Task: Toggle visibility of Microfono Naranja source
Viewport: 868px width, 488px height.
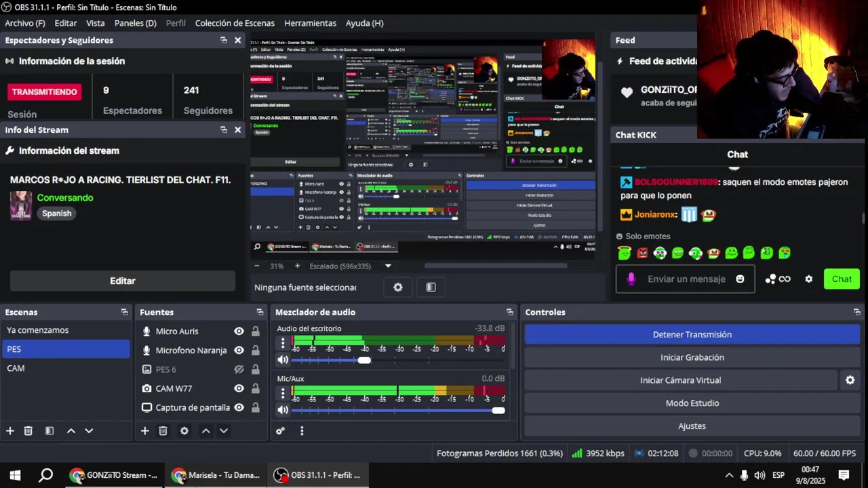Action: pos(239,350)
